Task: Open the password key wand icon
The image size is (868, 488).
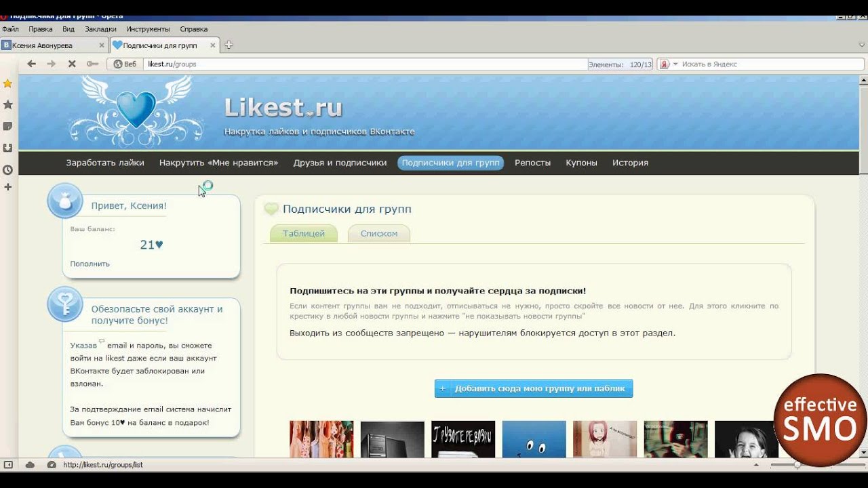Action: coord(92,64)
